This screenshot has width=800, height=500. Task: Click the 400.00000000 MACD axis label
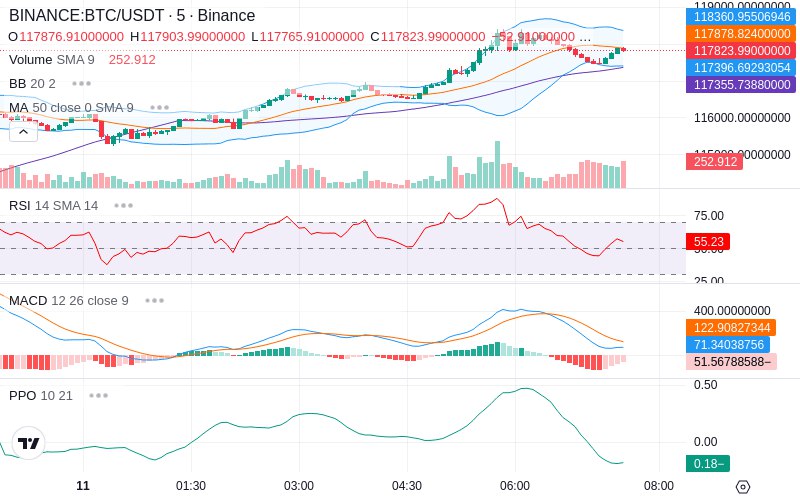pyautogui.click(x=732, y=311)
